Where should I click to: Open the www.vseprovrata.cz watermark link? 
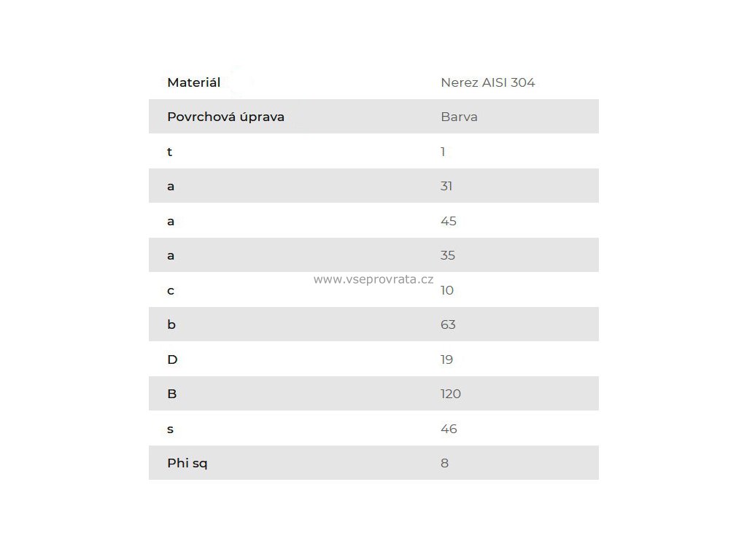373,279
